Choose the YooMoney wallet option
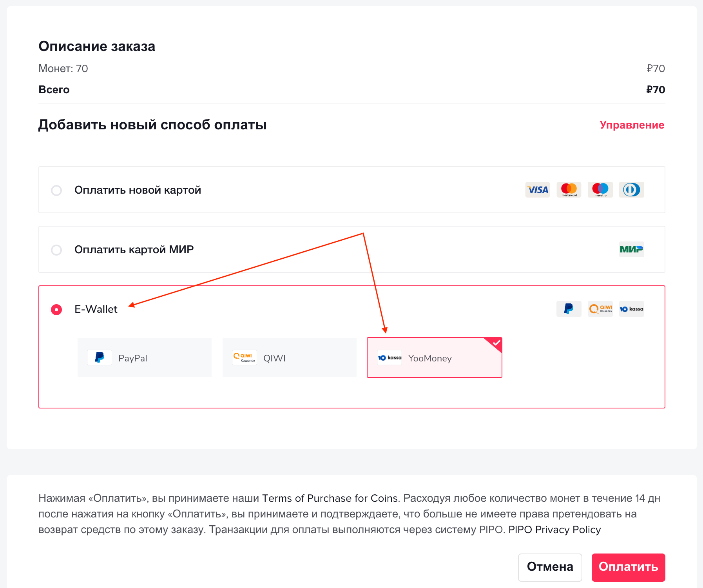This screenshot has width=703, height=588. [434, 358]
